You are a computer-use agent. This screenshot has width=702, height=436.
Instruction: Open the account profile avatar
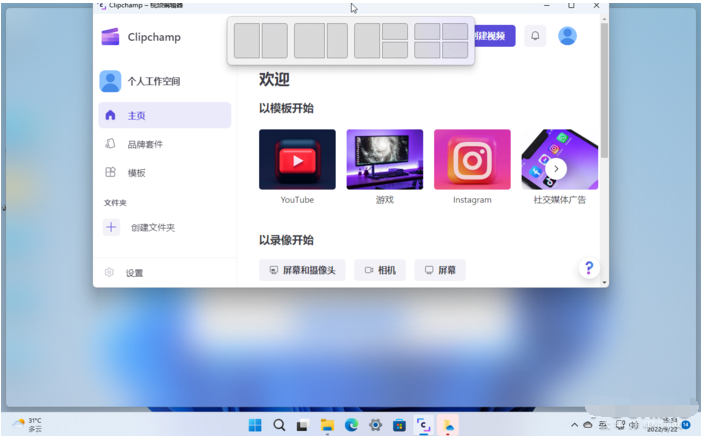tap(567, 36)
